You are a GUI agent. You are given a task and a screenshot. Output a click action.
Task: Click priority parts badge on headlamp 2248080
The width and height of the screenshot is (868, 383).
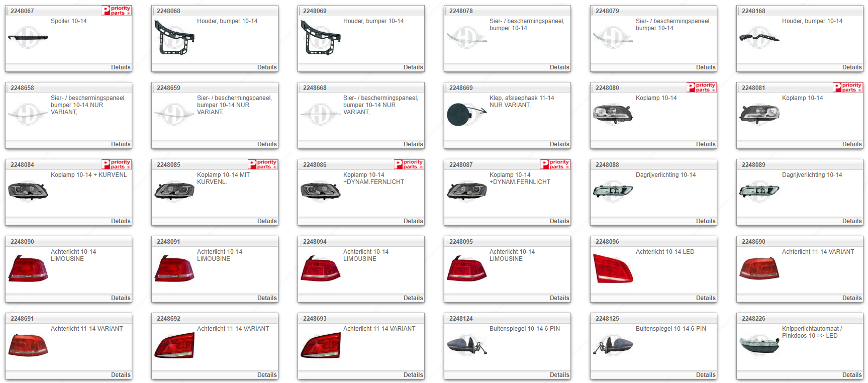(x=702, y=87)
